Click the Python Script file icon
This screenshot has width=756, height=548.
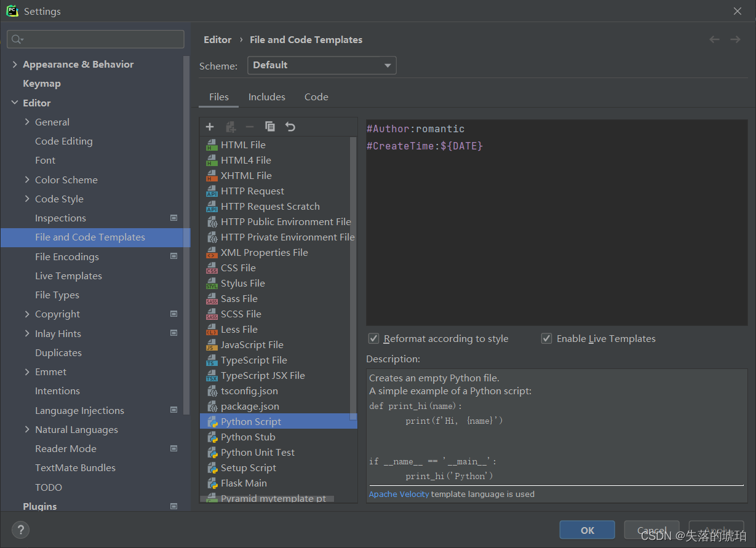click(x=212, y=422)
